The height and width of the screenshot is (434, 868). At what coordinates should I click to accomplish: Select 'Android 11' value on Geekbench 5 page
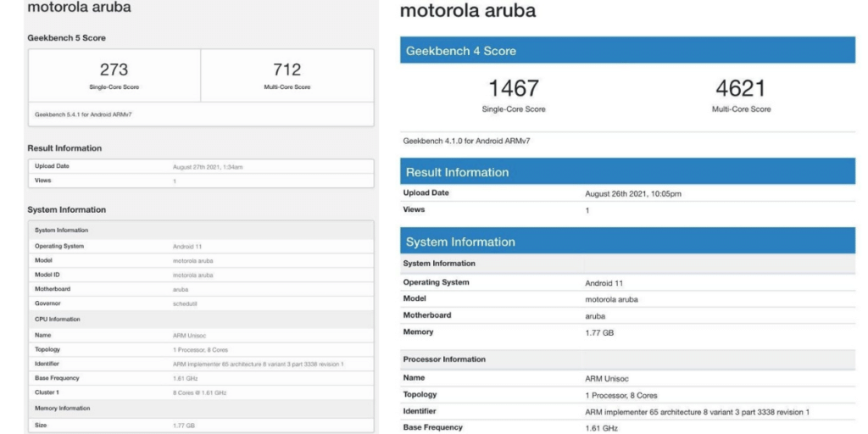coord(186,247)
